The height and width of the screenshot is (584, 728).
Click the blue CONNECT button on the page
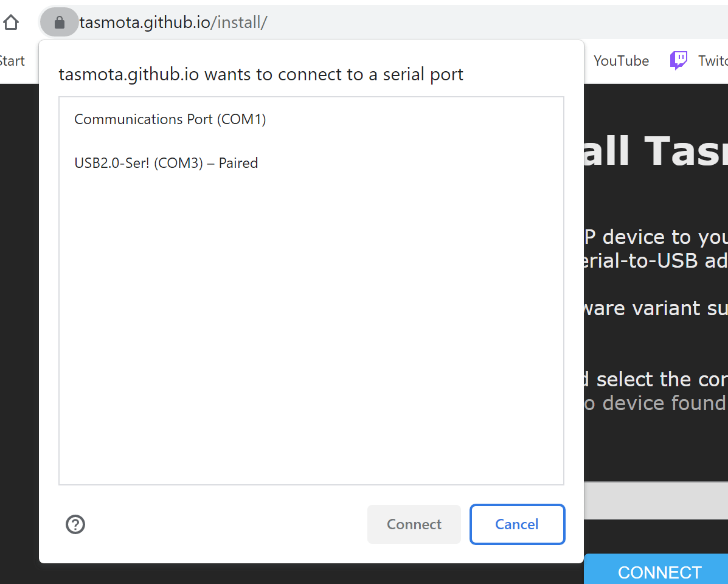(x=660, y=572)
